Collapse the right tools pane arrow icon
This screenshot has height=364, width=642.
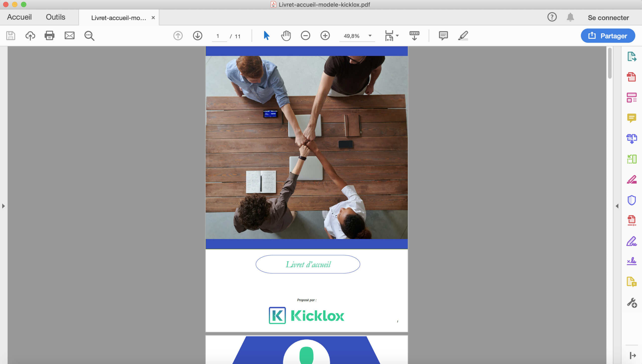coord(632,355)
